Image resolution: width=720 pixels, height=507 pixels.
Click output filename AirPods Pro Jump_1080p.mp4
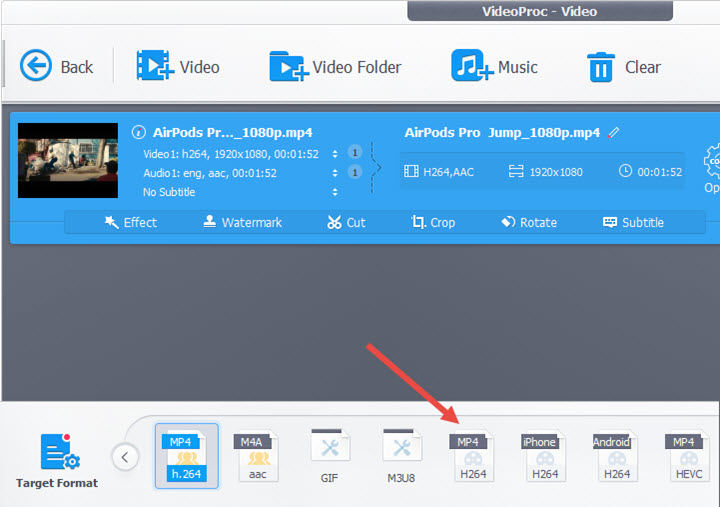502,133
